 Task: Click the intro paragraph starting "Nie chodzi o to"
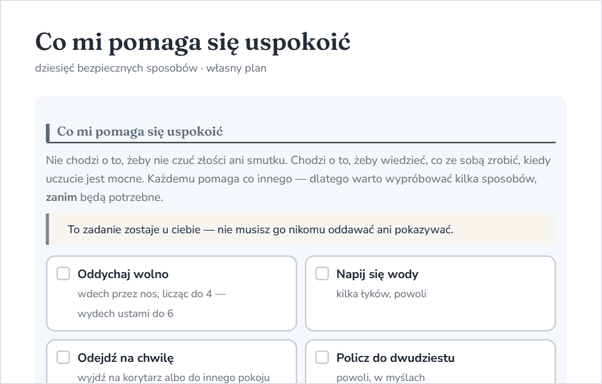point(299,179)
